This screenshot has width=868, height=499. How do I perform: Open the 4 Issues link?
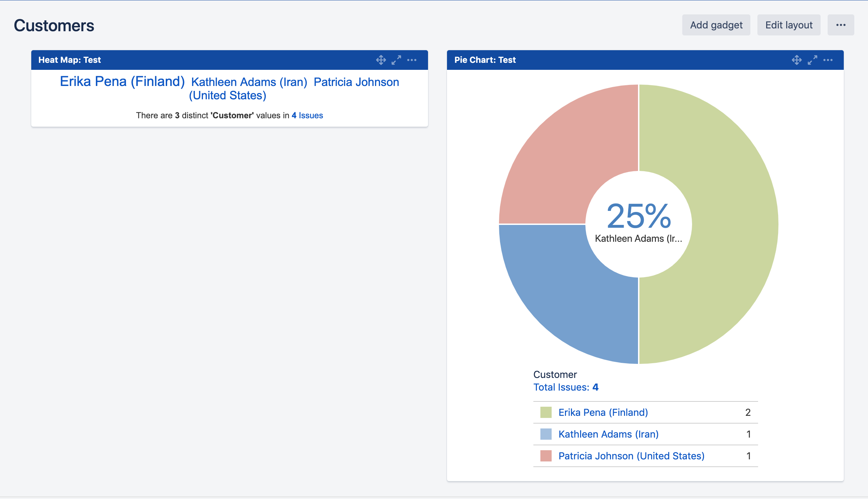coord(307,115)
